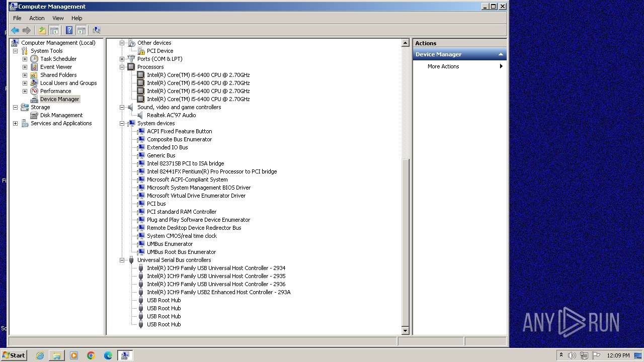Select Device Manager in the console tree
644x362 pixels.
coord(59,99)
